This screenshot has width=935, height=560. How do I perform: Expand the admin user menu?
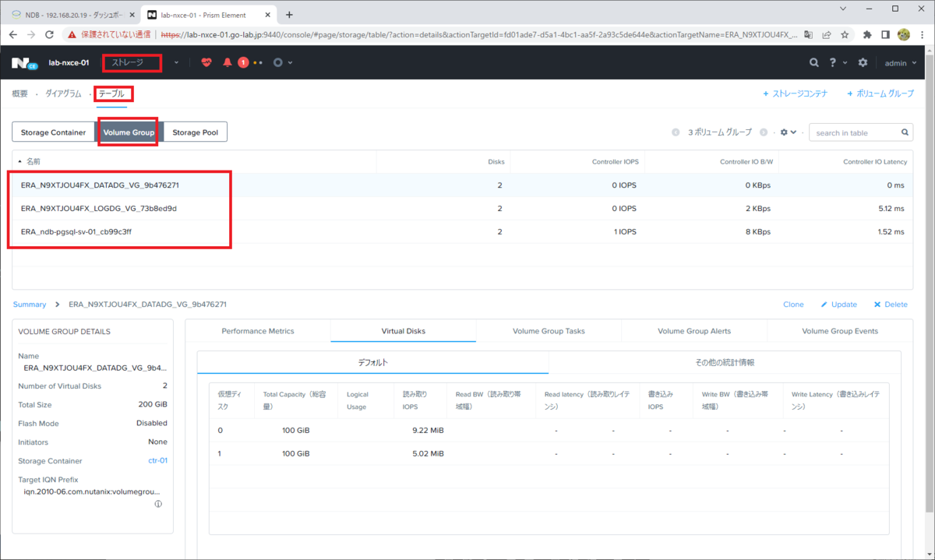[x=901, y=63]
